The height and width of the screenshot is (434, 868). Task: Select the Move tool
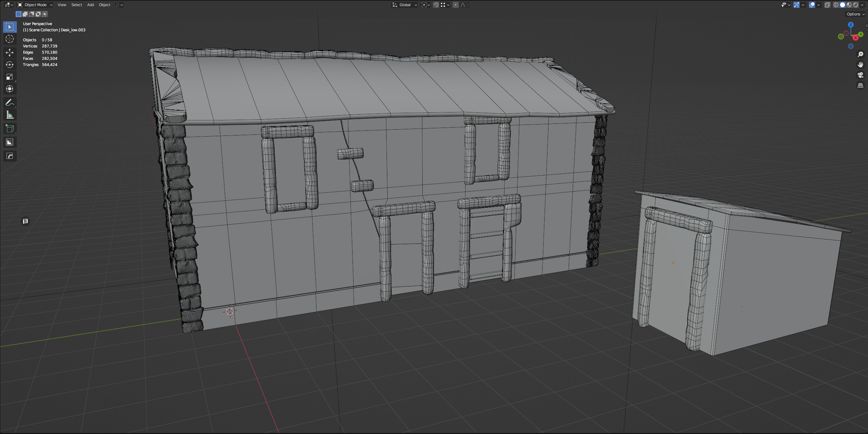(x=10, y=52)
